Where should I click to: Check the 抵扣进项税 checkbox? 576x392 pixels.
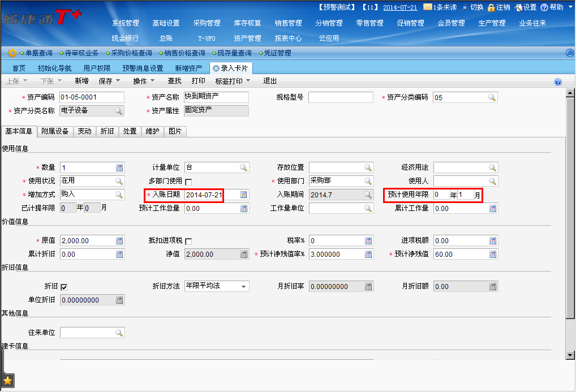[188, 242]
